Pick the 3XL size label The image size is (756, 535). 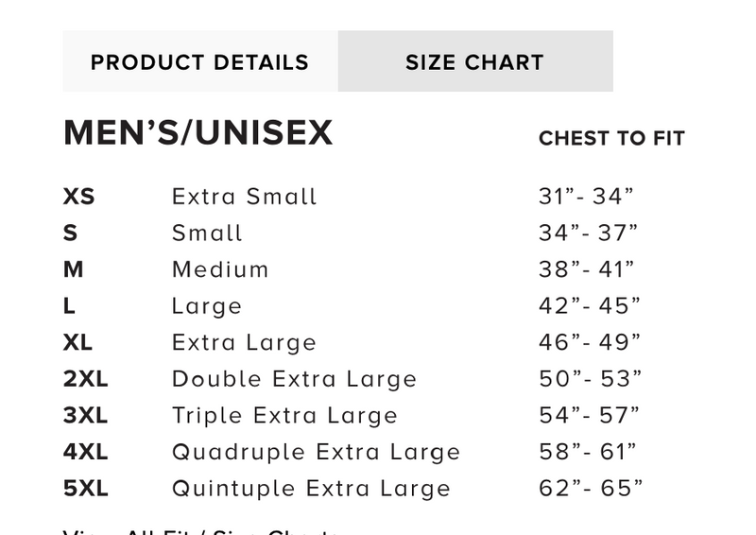click(x=86, y=416)
